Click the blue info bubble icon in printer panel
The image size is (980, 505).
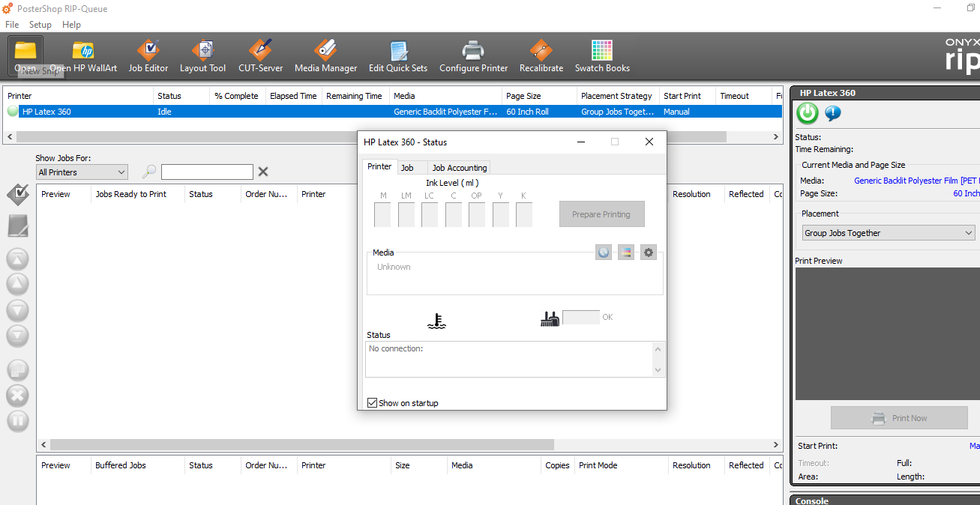click(832, 113)
